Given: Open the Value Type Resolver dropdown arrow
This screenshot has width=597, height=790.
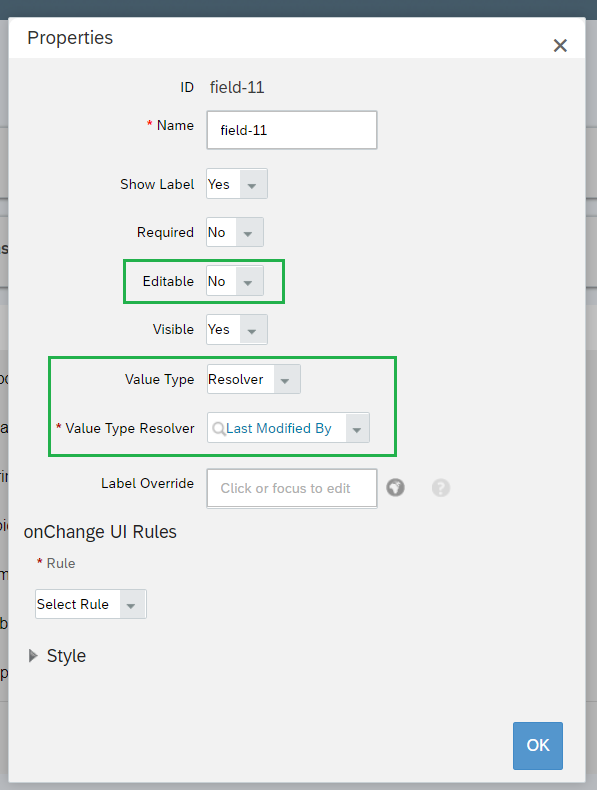Looking at the screenshot, I should pyautogui.click(x=357, y=429).
